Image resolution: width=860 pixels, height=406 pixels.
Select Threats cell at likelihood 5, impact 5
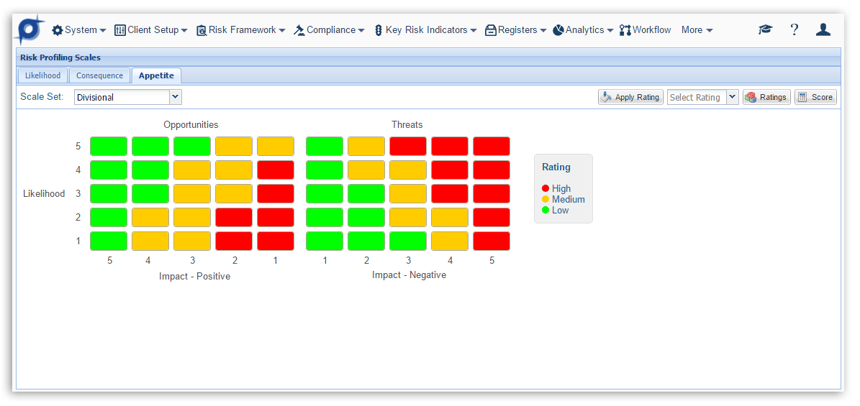pos(491,146)
